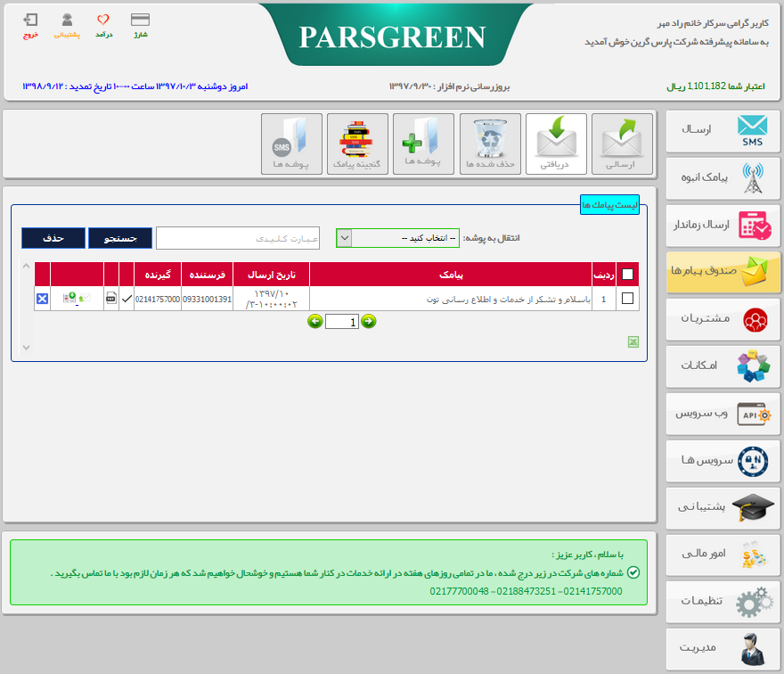This screenshot has width=784, height=674.
Task: Click the account charge (شارژ) icon
Action: [139, 24]
